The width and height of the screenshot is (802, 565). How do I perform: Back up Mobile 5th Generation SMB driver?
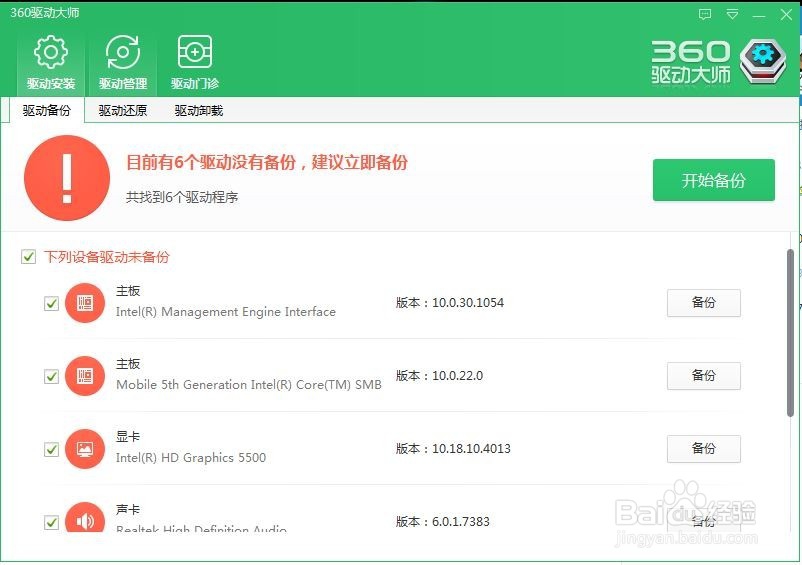click(704, 376)
